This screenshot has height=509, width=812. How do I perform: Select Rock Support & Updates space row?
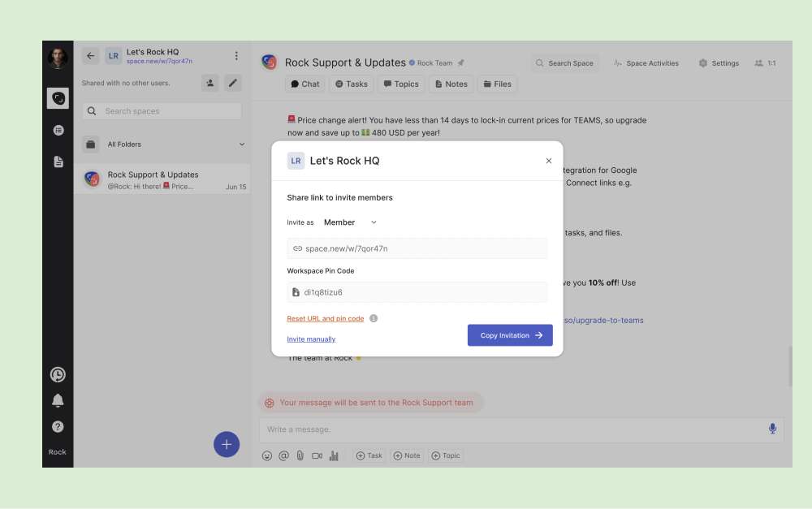pos(162,179)
